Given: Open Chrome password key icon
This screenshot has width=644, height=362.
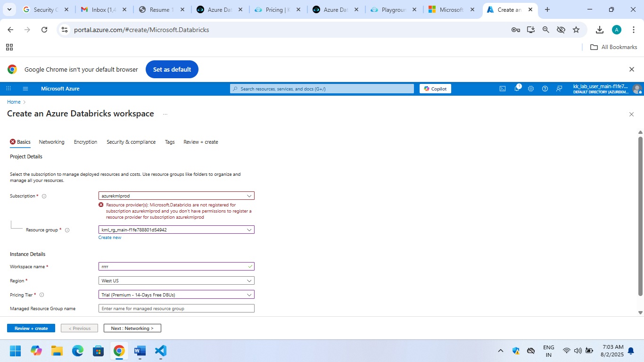Looking at the screenshot, I should tap(516, 30).
